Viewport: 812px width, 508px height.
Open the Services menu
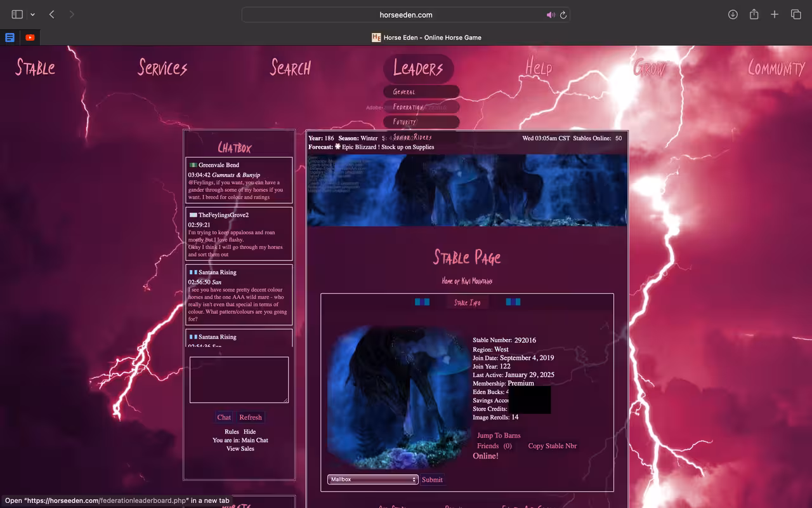[x=162, y=67]
